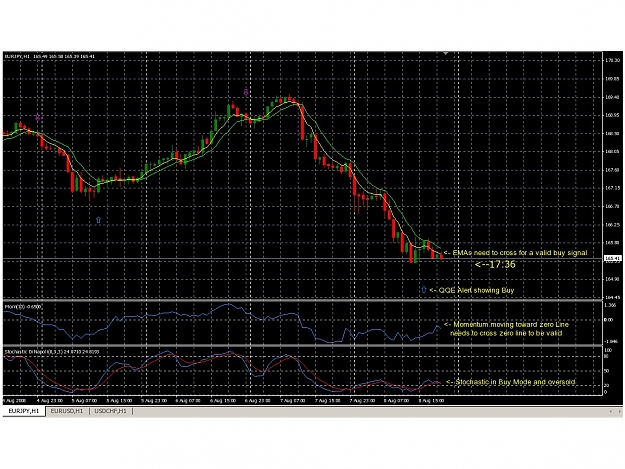The image size is (625, 469).
Task: Click the '8 Aug 15:00' time axis label
Action: (x=431, y=400)
